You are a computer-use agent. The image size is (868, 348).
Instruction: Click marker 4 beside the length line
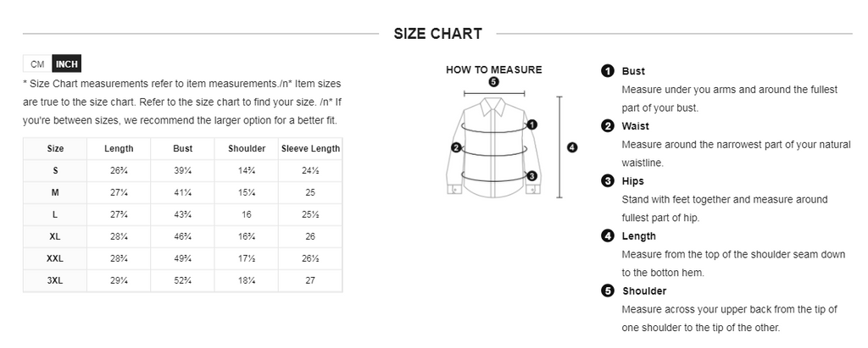572,147
